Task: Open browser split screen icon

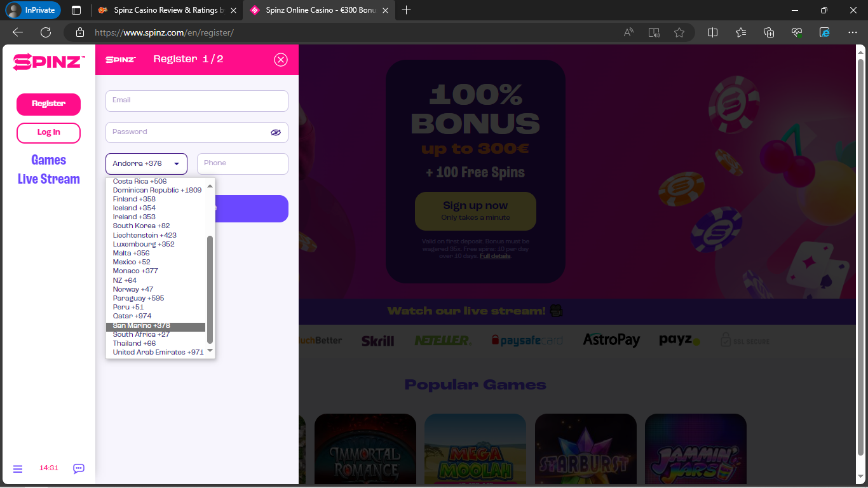Action: point(713,32)
